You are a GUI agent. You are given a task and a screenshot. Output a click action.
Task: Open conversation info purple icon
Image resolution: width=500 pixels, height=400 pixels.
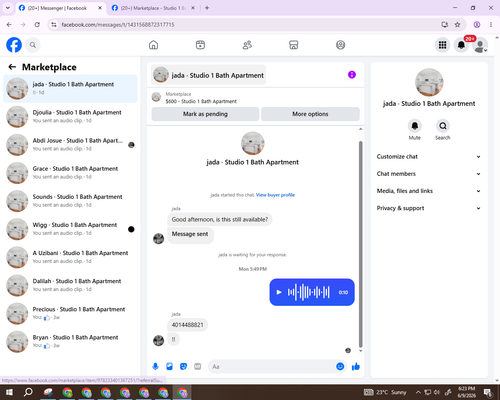352,75
